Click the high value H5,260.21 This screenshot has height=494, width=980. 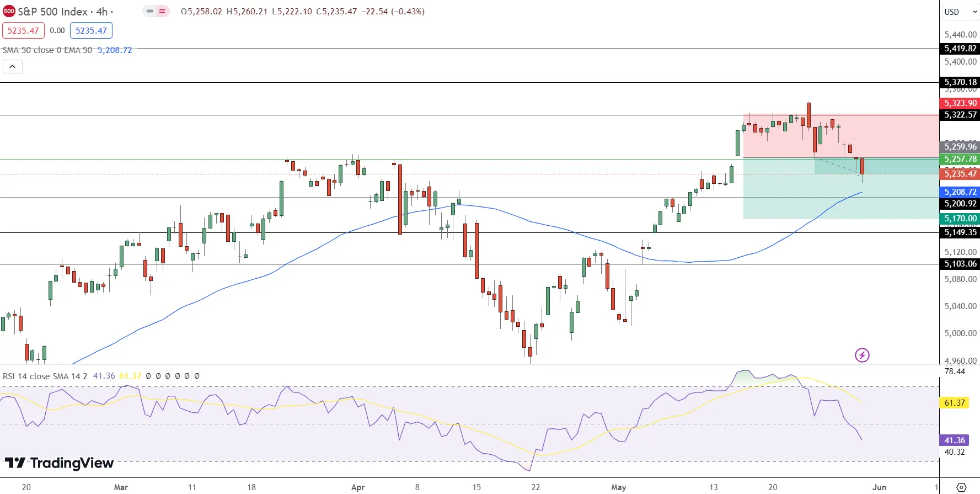pyautogui.click(x=247, y=12)
